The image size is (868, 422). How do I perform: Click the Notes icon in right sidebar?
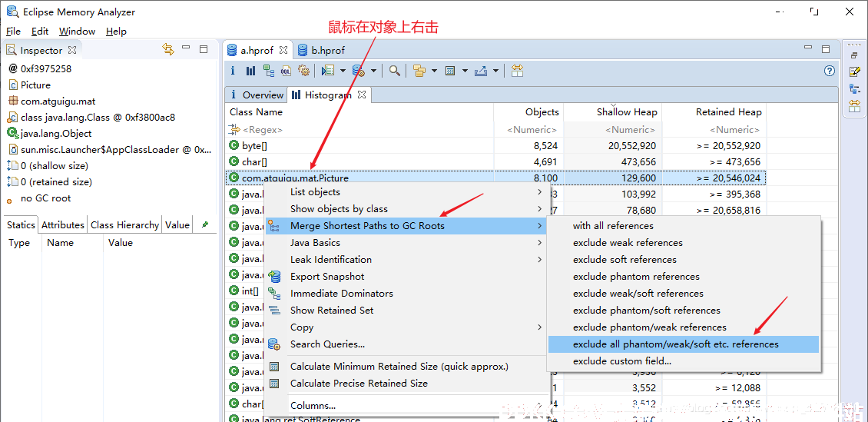(854, 71)
